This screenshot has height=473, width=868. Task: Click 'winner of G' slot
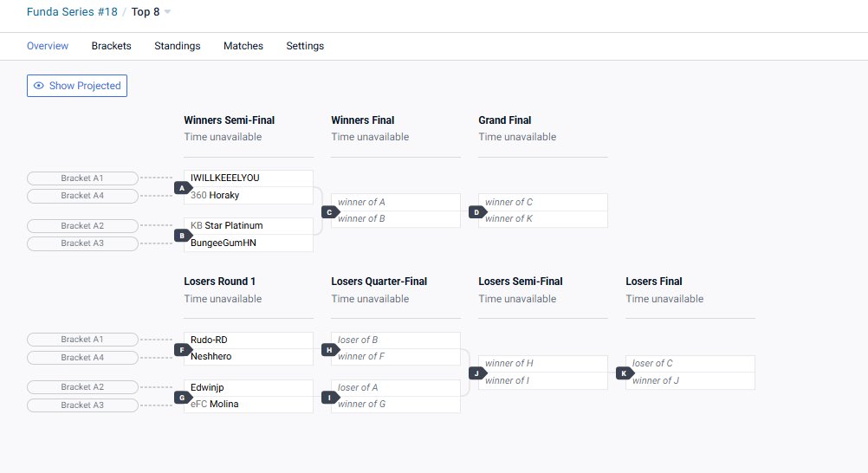(x=396, y=405)
